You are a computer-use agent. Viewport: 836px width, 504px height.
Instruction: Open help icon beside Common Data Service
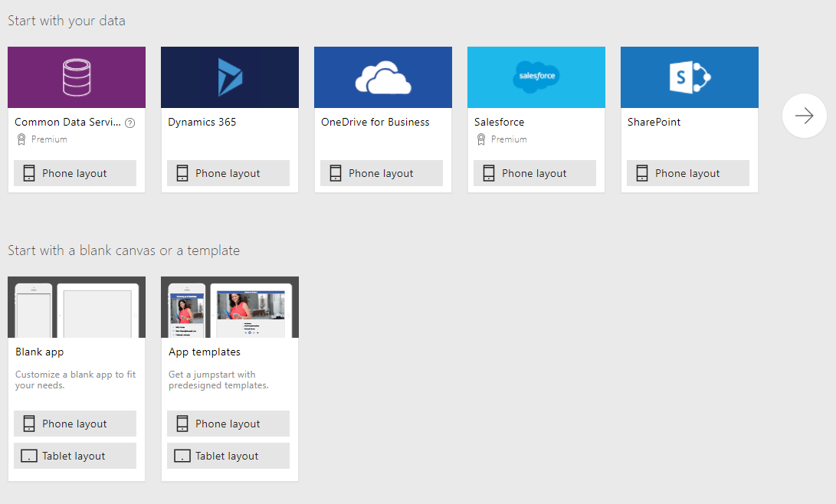click(130, 123)
